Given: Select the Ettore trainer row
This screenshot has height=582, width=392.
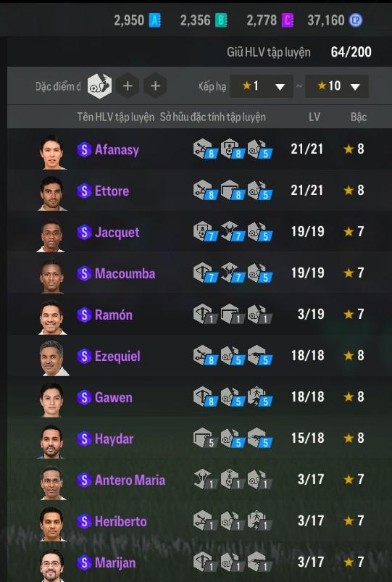Looking at the screenshot, I should 199,191.
